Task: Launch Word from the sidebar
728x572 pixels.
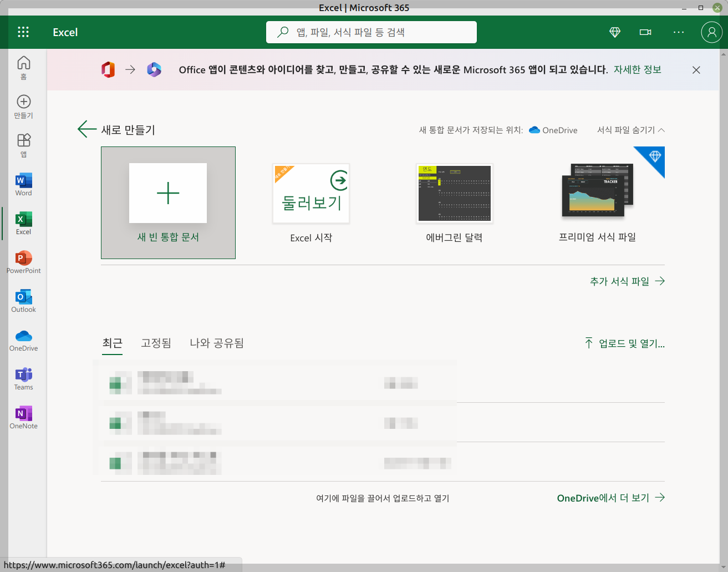Action: [x=24, y=184]
